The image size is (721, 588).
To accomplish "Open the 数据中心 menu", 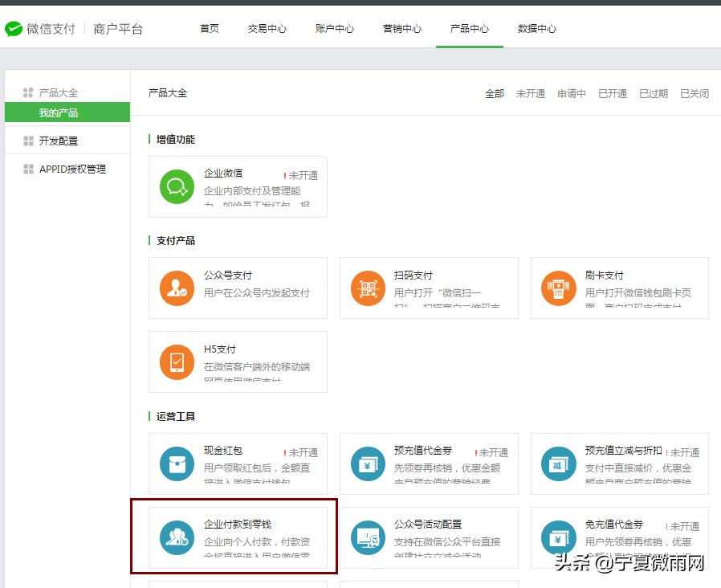I will (x=536, y=29).
